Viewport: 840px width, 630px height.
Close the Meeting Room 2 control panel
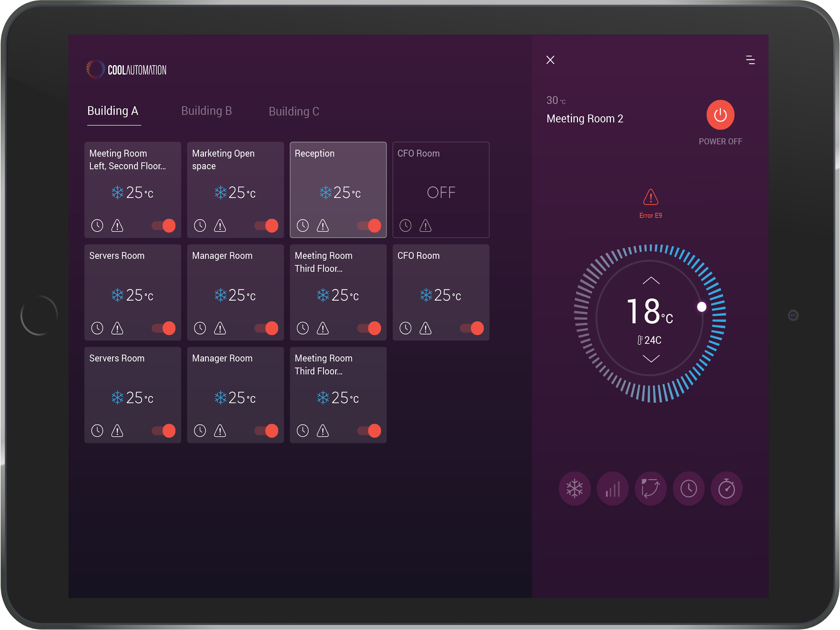(x=550, y=60)
